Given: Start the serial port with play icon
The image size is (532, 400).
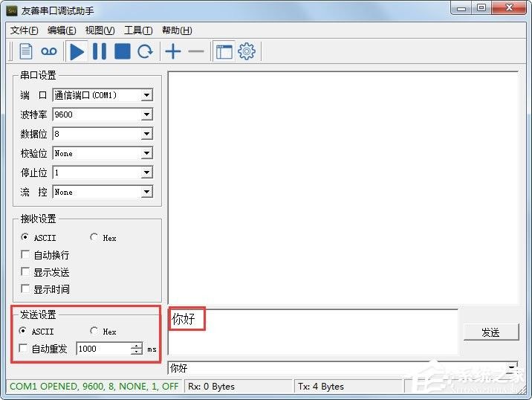Looking at the screenshot, I should coord(77,51).
